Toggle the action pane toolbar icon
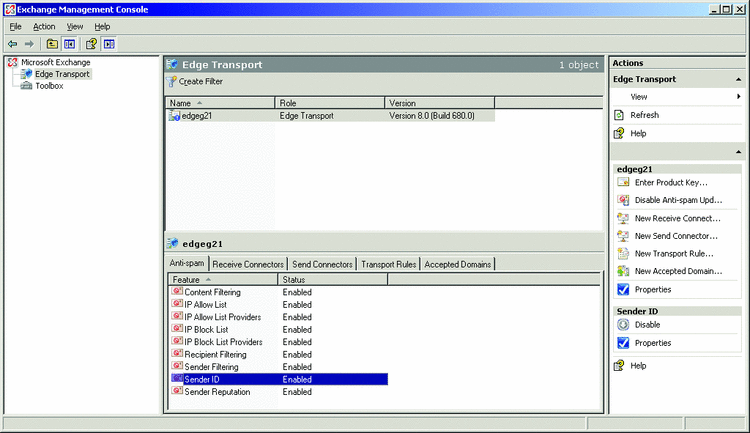This screenshot has height=433, width=750. (109, 44)
